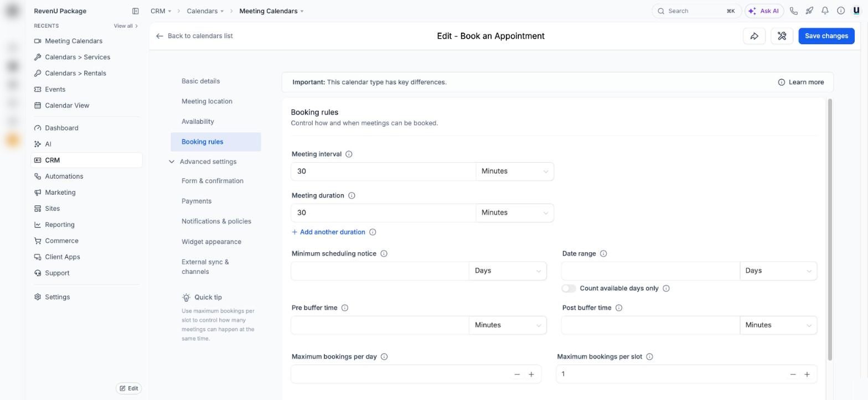Viewport: 868px width, 400px height.
Task: Open Pre buffer time Minutes dropdown
Action: pos(508,325)
